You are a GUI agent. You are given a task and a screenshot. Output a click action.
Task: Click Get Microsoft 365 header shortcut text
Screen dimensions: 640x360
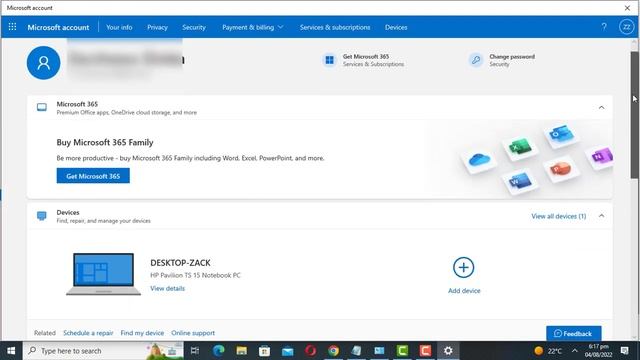coord(366,57)
